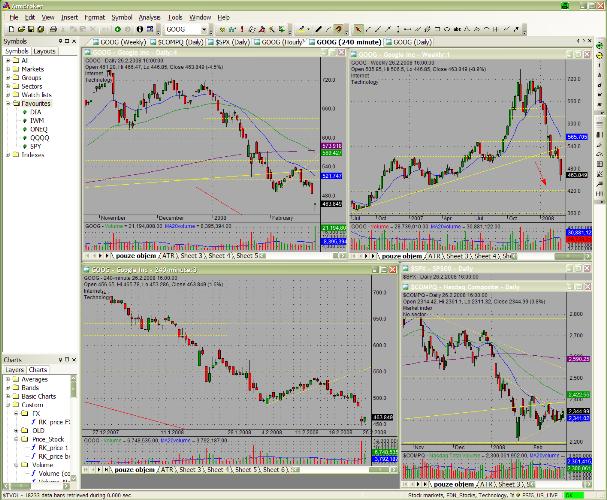Open the Insert menu
Image resolution: width=607 pixels, height=500 pixels.
70,17
